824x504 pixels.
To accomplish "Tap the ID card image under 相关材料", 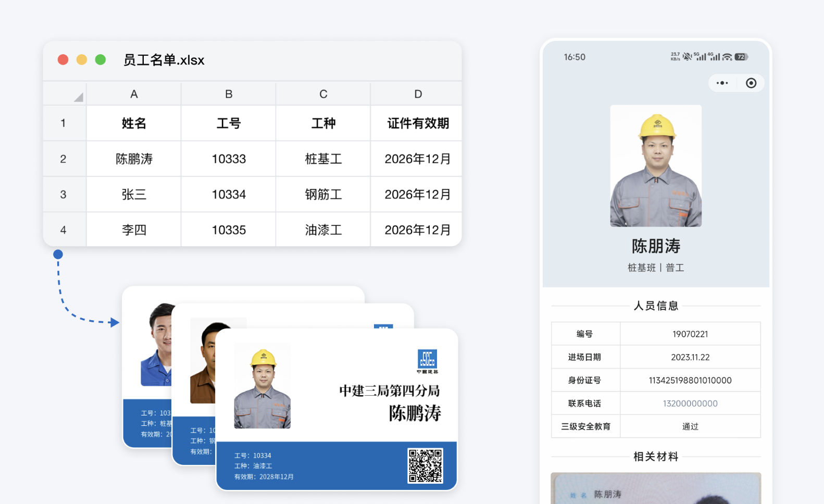I will click(656, 488).
